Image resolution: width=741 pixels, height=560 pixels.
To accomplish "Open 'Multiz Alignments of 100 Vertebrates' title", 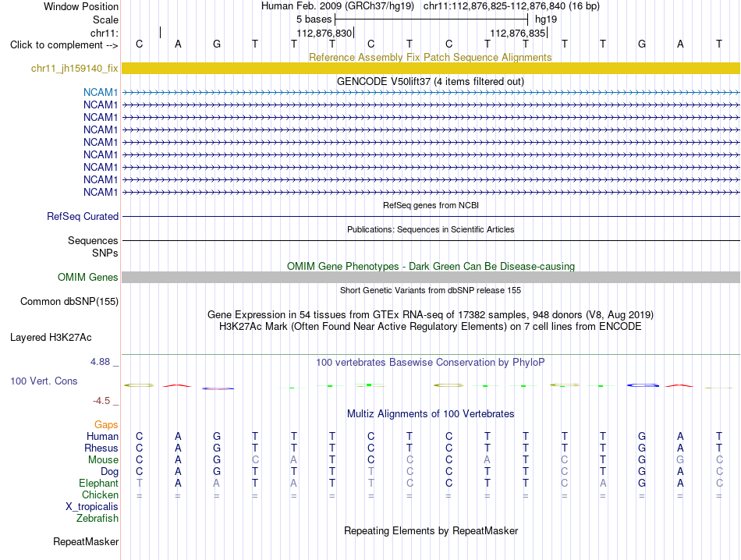I will tap(431, 414).
